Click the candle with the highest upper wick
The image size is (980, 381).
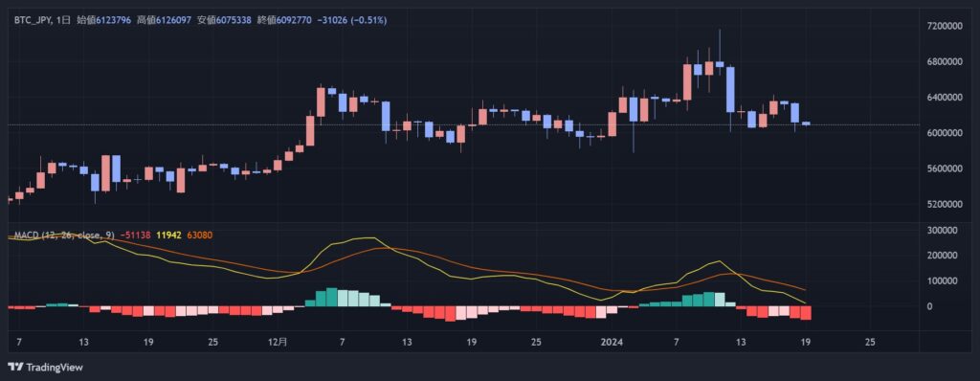(x=720, y=54)
